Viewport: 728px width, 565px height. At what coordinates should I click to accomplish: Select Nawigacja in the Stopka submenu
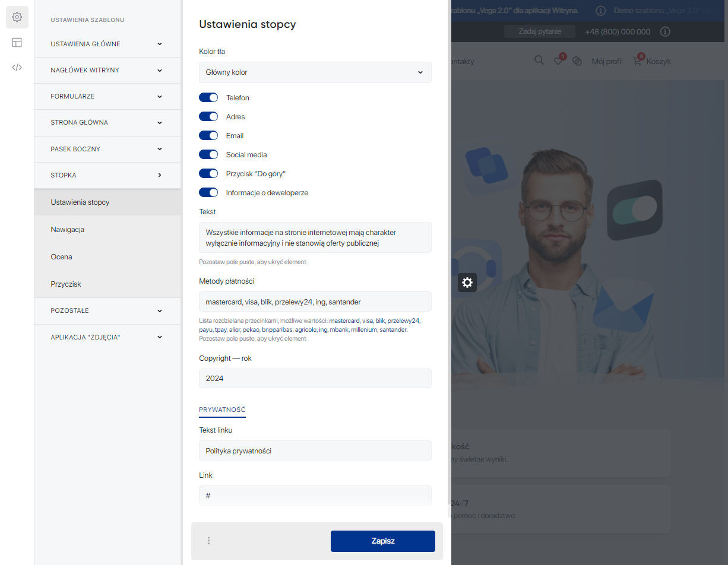(x=68, y=230)
